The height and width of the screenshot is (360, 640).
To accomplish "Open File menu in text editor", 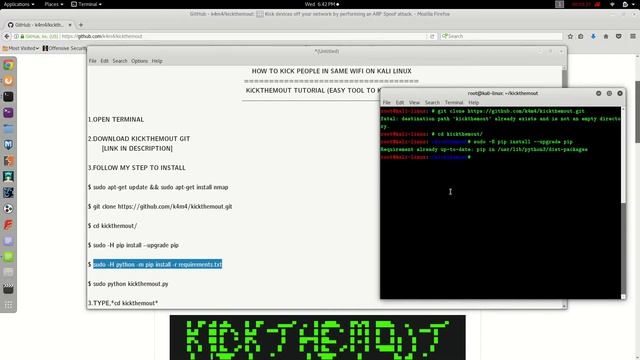I will pos(93,61).
